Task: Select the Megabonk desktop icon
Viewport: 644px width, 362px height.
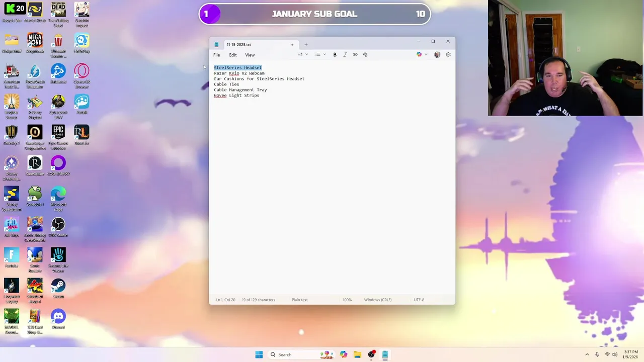Action: click(35, 44)
